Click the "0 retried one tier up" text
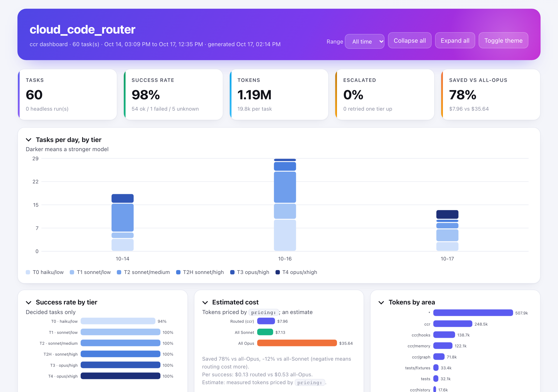Viewport: 558px width, 392px height. coord(367,109)
